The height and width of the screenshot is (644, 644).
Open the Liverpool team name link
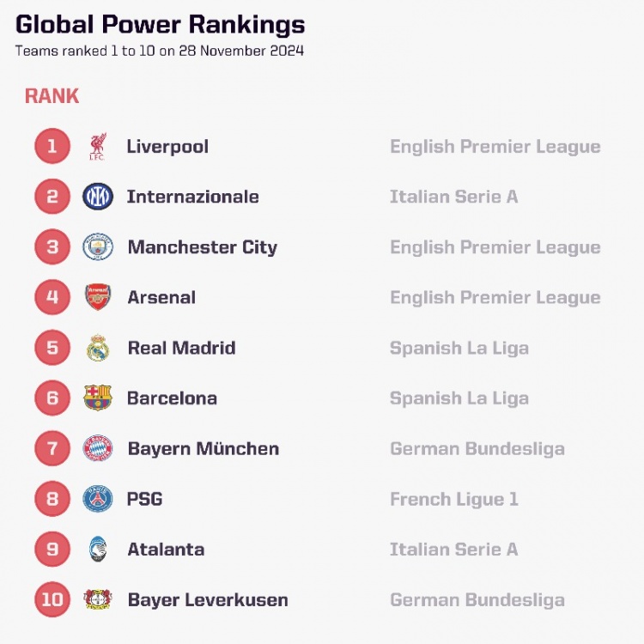167,147
